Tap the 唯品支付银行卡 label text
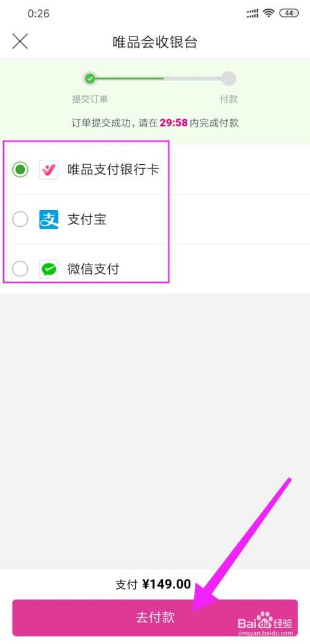The image size is (310, 644). tap(113, 170)
